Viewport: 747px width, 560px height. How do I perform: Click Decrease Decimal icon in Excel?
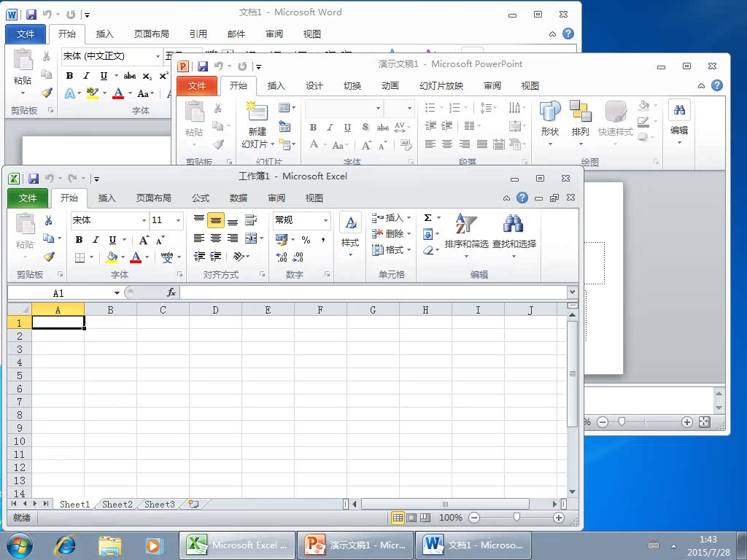point(298,257)
